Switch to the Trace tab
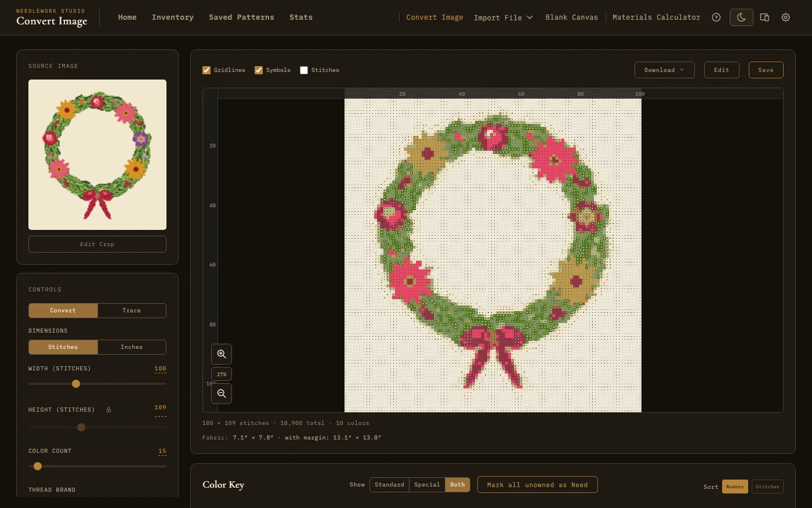Image resolution: width=812 pixels, height=508 pixels. (132, 311)
